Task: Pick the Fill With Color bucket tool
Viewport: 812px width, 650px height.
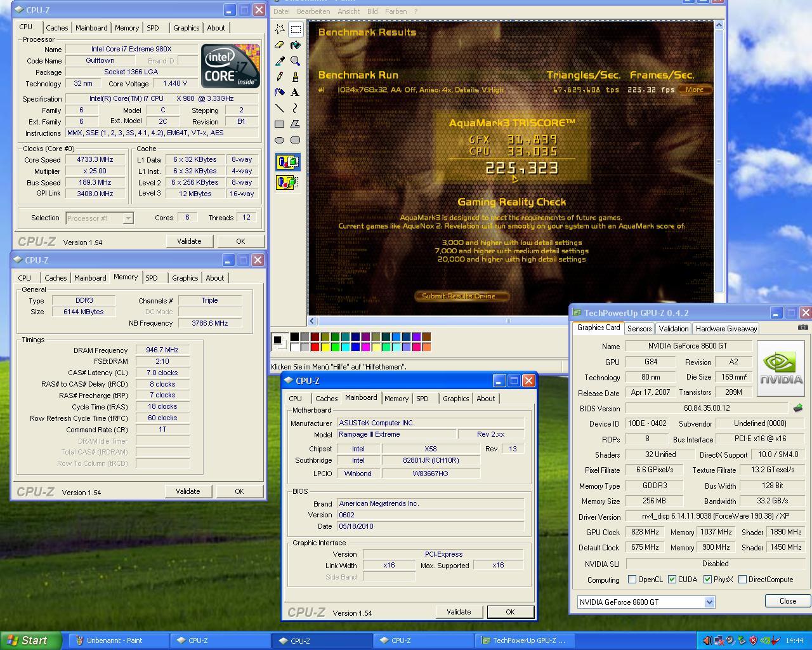Action: tap(296, 45)
